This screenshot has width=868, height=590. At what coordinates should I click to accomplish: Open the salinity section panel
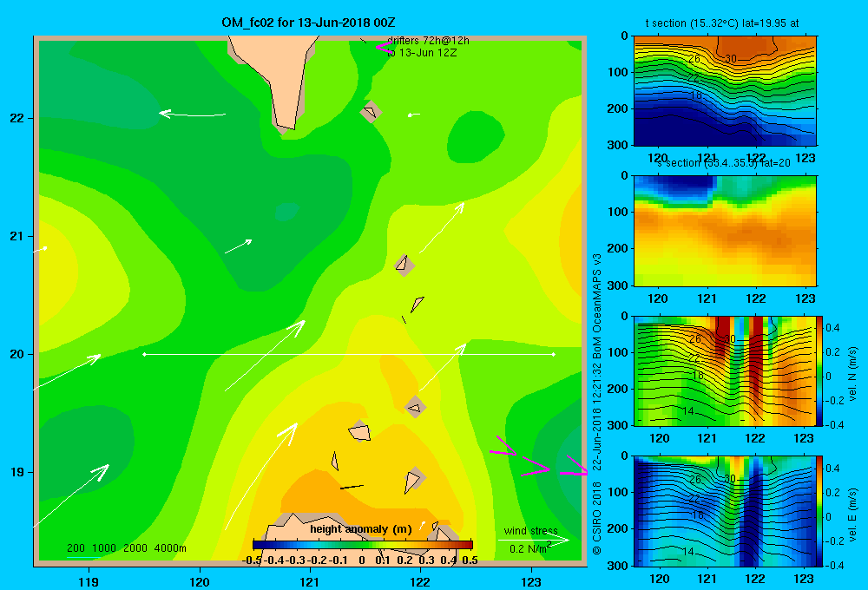coord(725,231)
